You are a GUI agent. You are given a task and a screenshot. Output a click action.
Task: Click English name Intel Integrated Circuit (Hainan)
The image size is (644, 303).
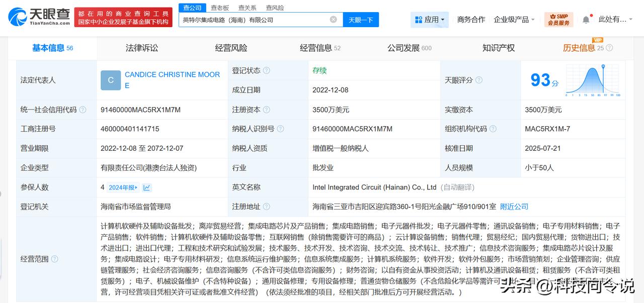coord(374,187)
